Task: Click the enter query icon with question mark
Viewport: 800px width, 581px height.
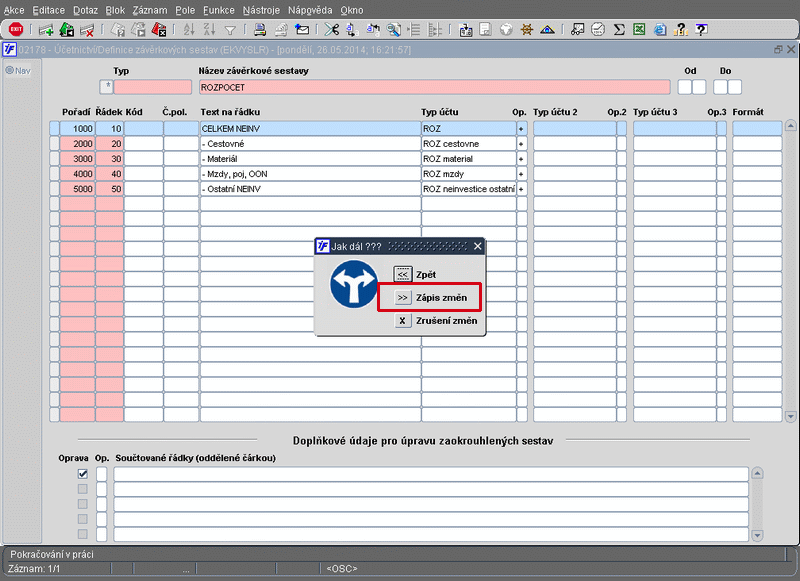Action: tap(118, 30)
